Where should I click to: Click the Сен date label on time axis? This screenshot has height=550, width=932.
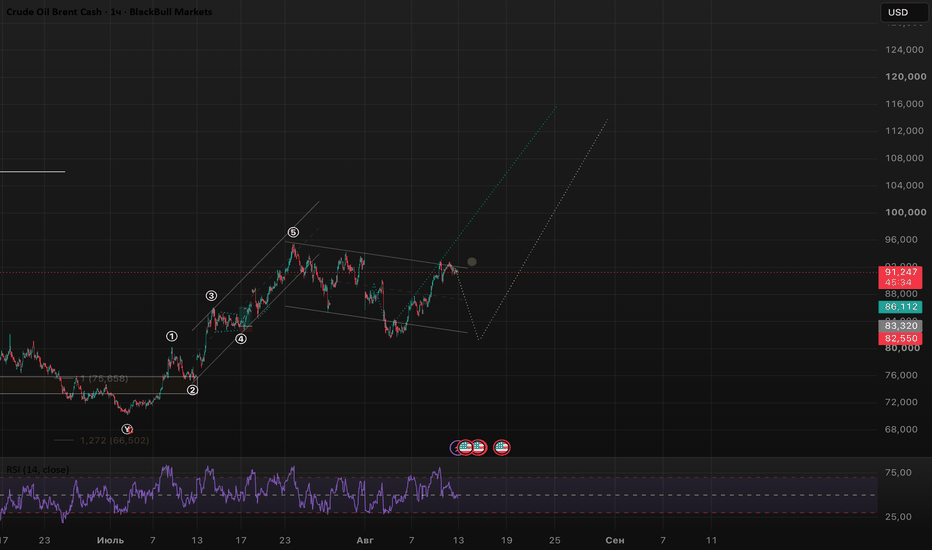click(x=615, y=540)
